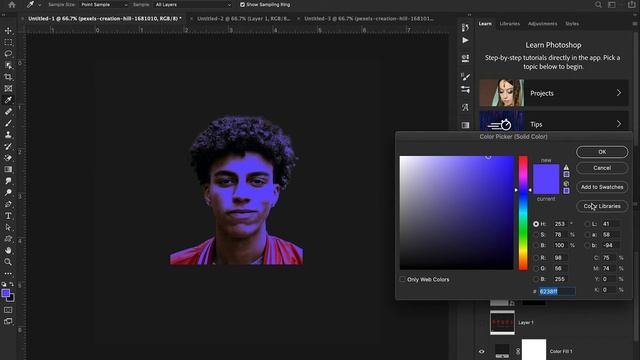Viewport: 640px width, 360px height.
Task: Select the R red radio button
Action: [536, 258]
